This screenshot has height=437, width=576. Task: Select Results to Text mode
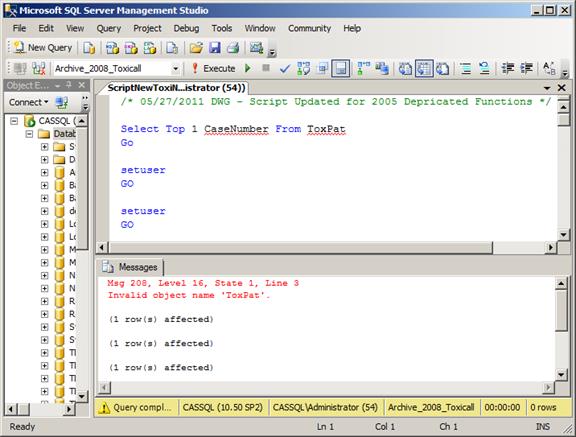[406, 68]
